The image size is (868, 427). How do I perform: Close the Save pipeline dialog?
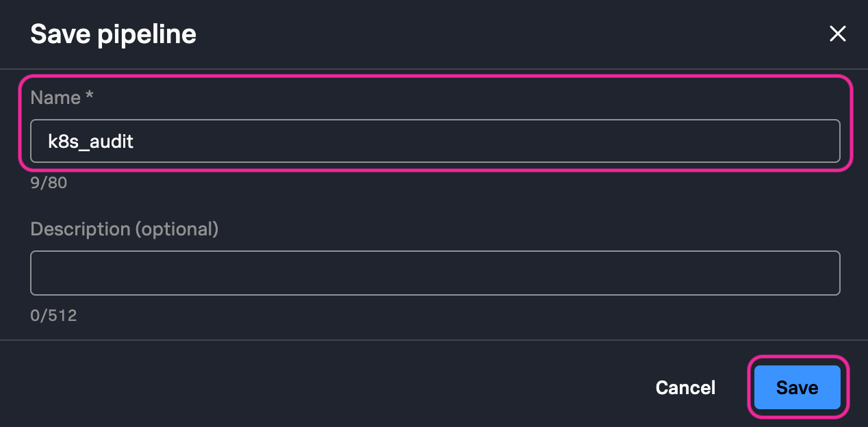[837, 34]
